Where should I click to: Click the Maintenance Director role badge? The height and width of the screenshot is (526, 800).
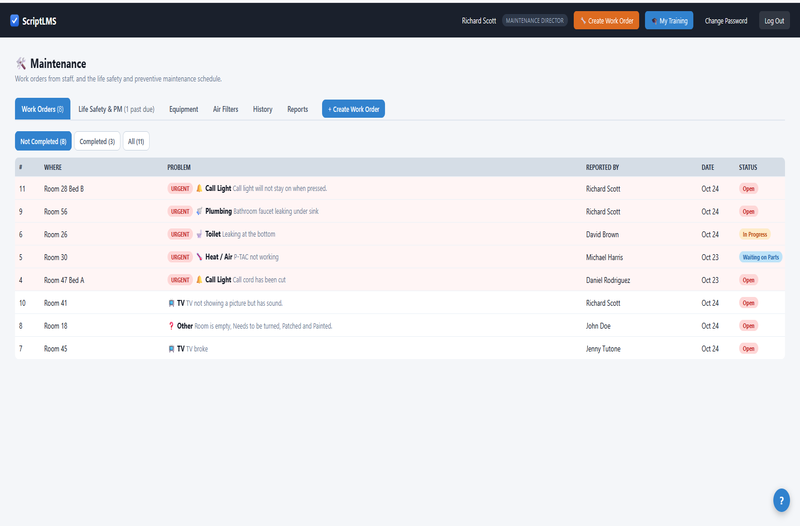point(535,20)
